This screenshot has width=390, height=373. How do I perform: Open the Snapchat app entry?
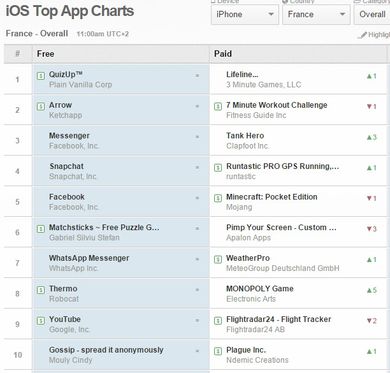[x=67, y=166]
